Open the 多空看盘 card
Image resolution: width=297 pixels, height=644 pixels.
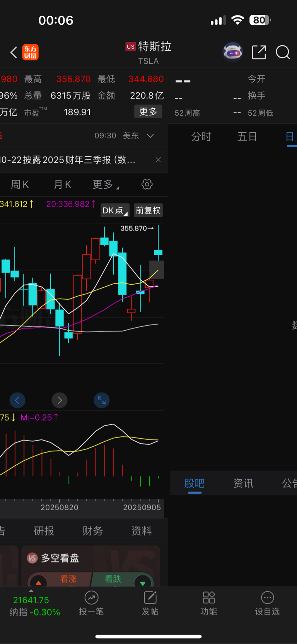pos(90,566)
